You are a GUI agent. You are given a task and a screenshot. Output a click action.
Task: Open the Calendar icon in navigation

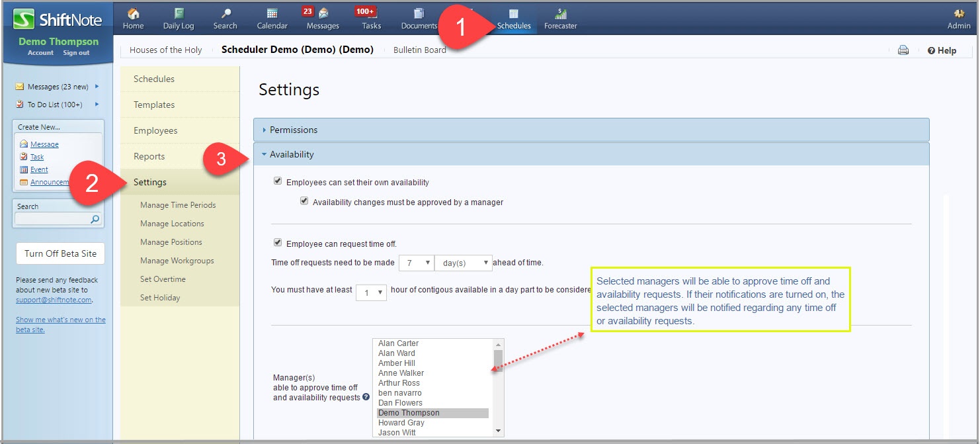click(x=272, y=13)
